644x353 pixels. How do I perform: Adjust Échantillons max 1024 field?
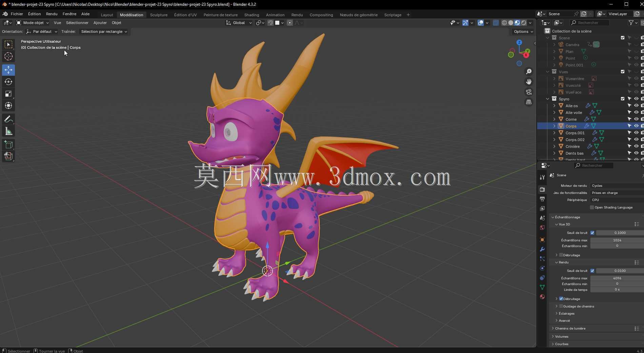[x=617, y=240]
